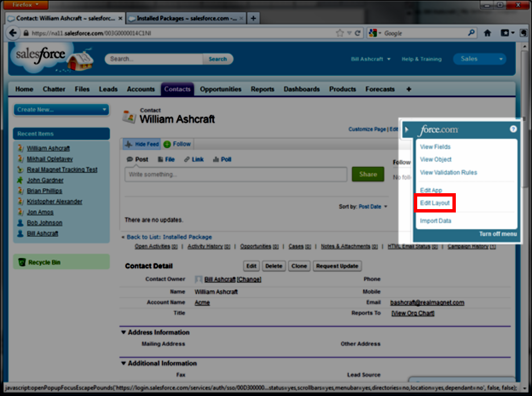This screenshot has height=396, width=532.
Task: Click in the Write something text box
Action: point(236,174)
